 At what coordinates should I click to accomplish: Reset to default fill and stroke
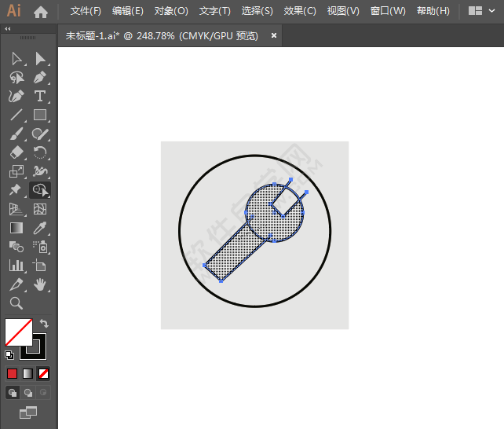tap(9, 355)
